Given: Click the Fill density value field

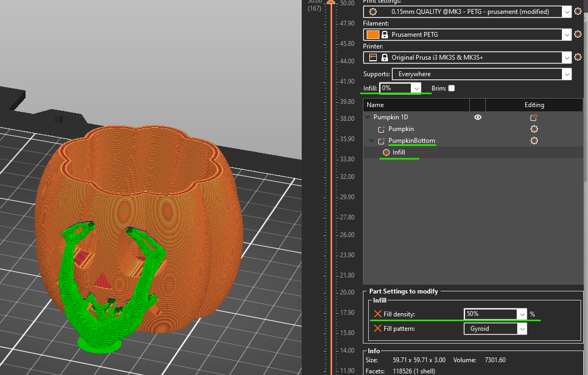Looking at the screenshot, I should 490,314.
